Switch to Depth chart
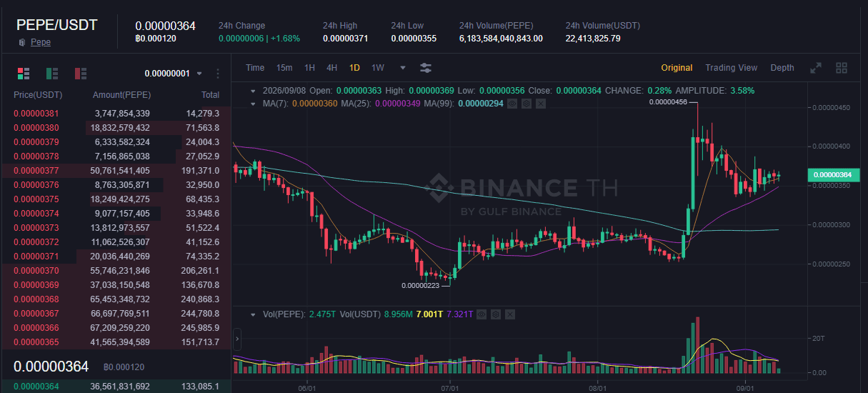 point(782,68)
